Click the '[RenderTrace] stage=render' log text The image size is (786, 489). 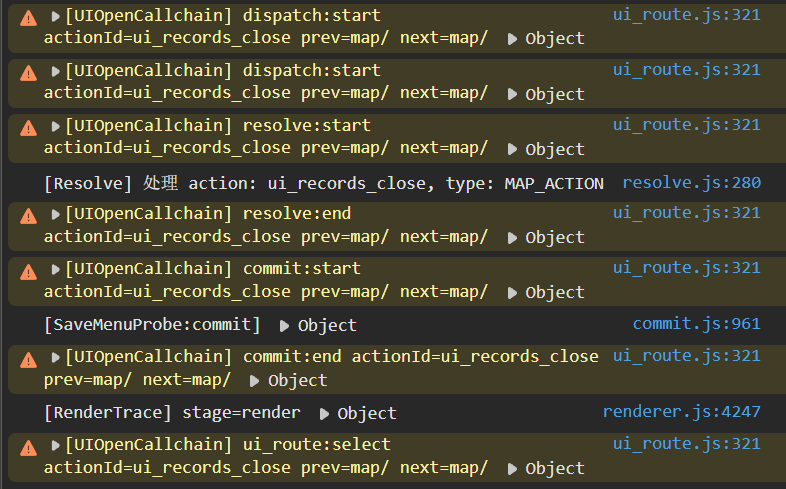pos(172,413)
